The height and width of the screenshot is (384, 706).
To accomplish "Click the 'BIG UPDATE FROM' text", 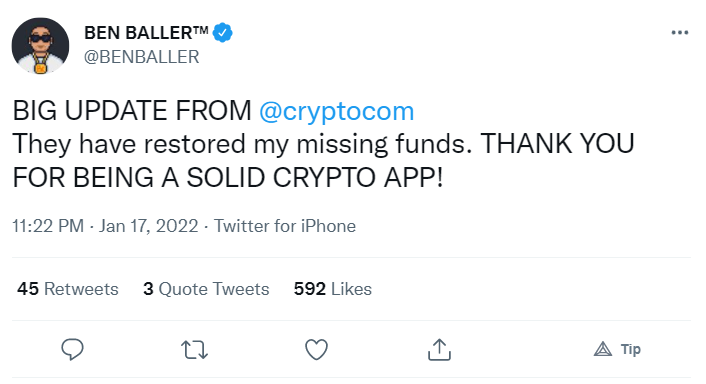I will point(132,111).
